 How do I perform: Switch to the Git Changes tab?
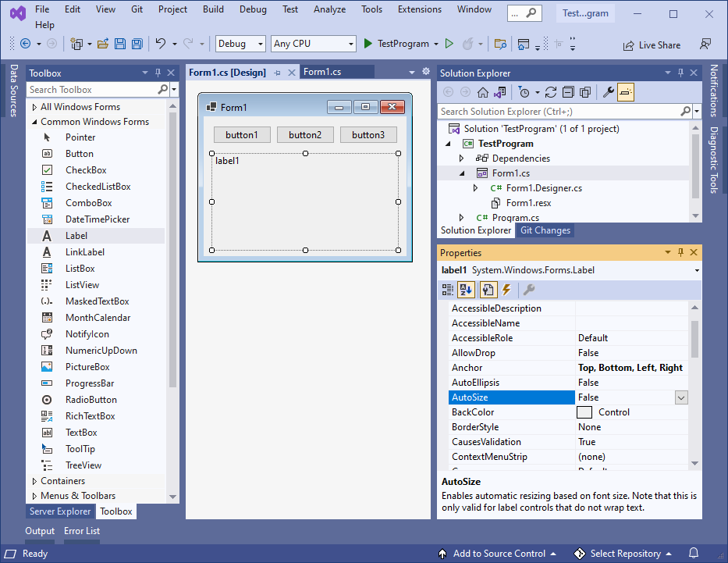point(545,230)
